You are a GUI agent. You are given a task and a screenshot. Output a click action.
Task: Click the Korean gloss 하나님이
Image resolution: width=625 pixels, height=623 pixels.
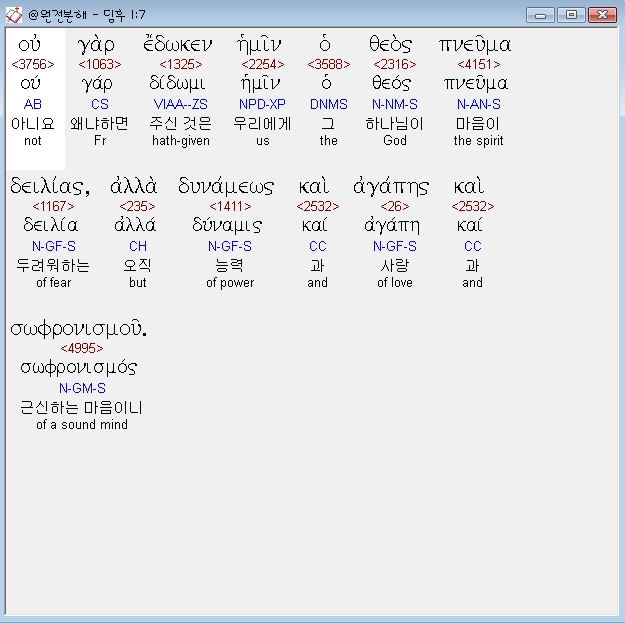point(394,124)
